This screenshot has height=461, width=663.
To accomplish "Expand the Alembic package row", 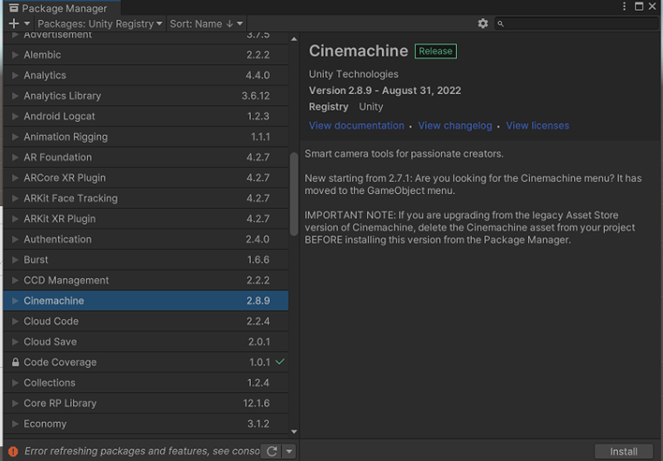I will coord(15,55).
